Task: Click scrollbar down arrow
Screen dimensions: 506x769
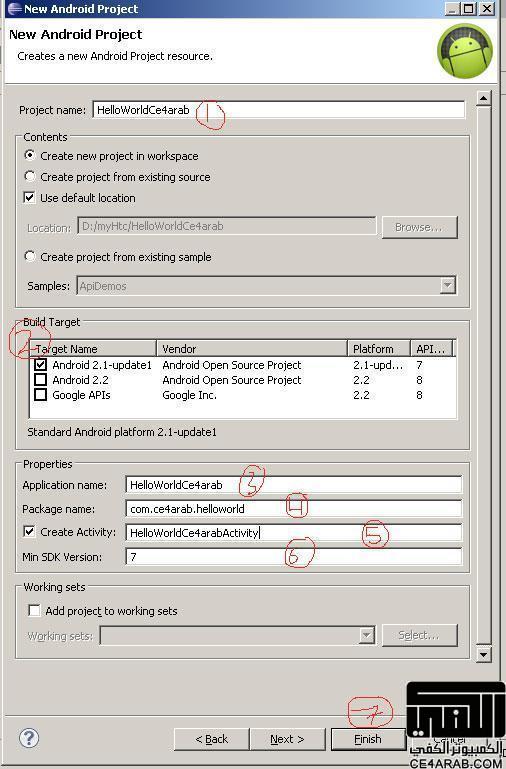Action: pos(483,654)
